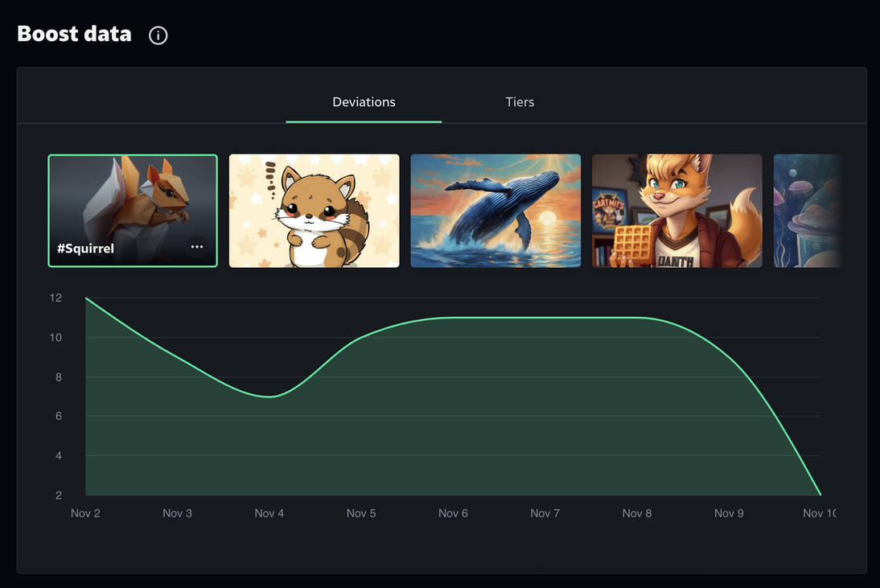Image resolution: width=880 pixels, height=588 pixels.
Task: Click the Nov 2 axis label
Action: point(85,513)
